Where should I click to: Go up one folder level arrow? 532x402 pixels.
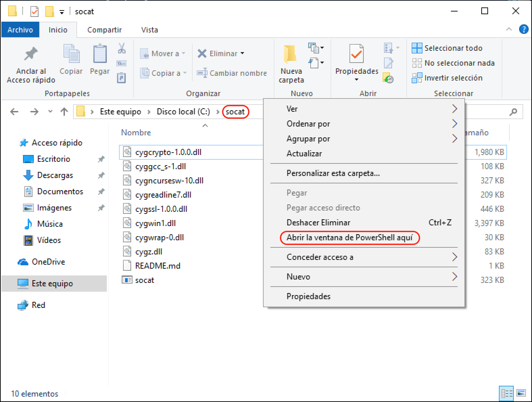pos(64,112)
